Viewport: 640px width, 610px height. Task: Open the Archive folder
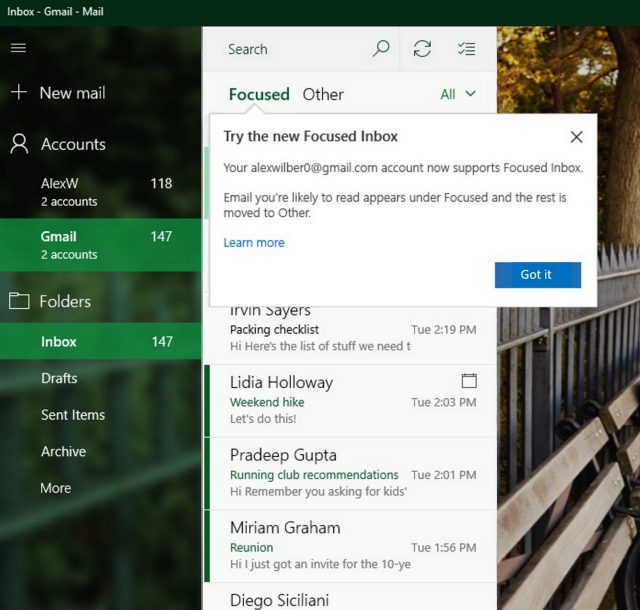coord(100,451)
